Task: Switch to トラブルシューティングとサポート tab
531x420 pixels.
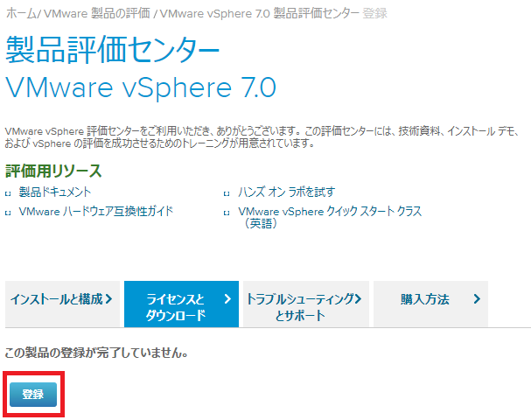Action: [x=306, y=304]
